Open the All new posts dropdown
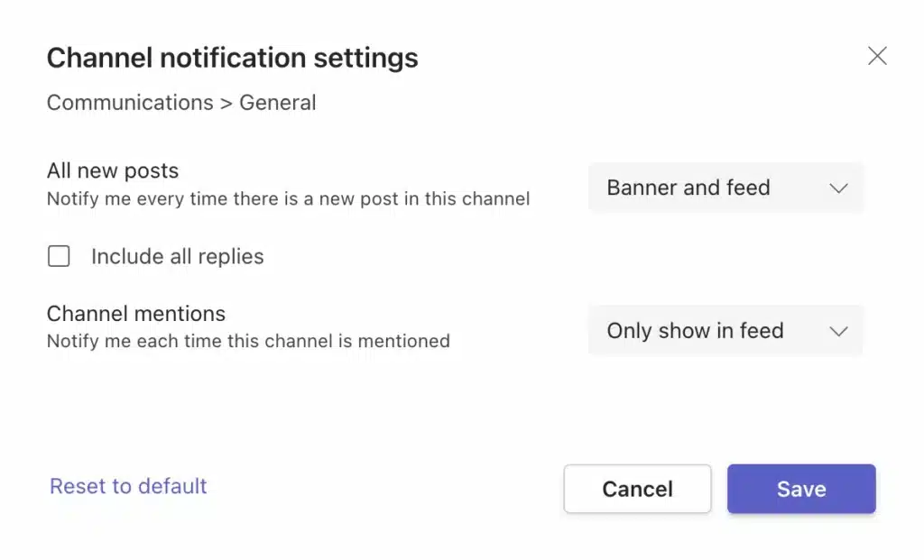Image resolution: width=924 pixels, height=560 pixels. [x=725, y=188]
